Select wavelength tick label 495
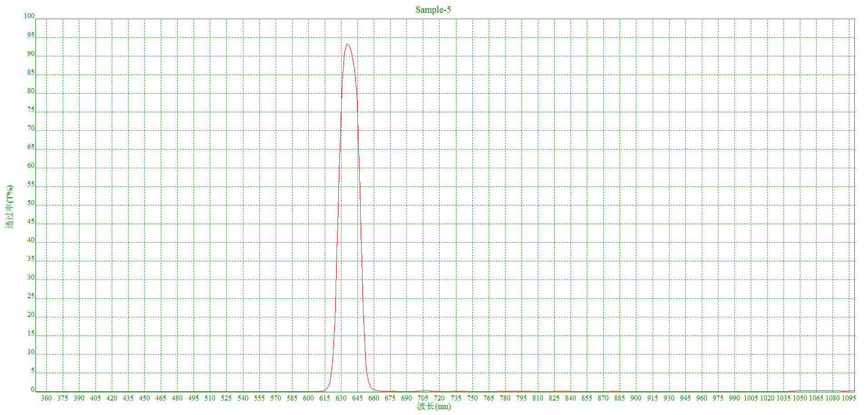Image resolution: width=868 pixels, height=415 pixels. (193, 398)
